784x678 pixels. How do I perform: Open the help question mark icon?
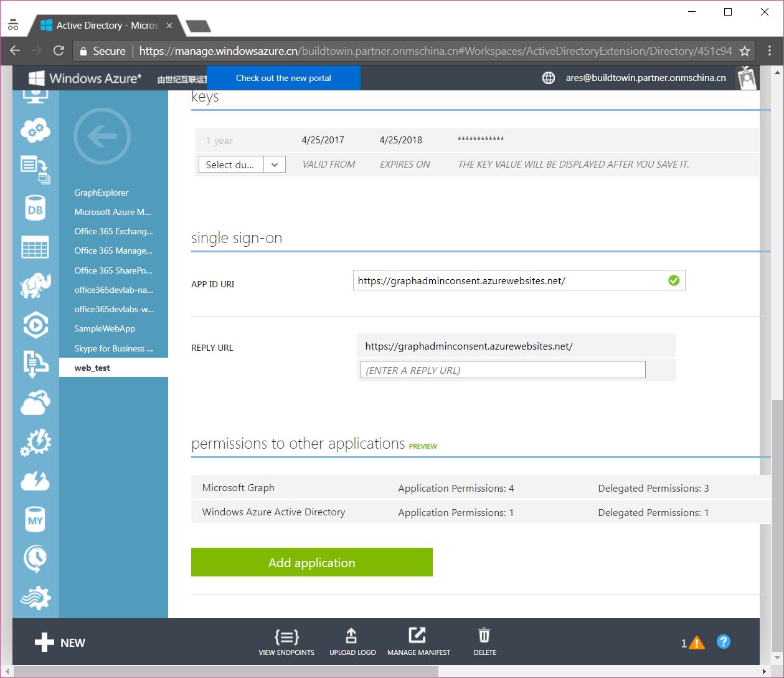tap(723, 641)
